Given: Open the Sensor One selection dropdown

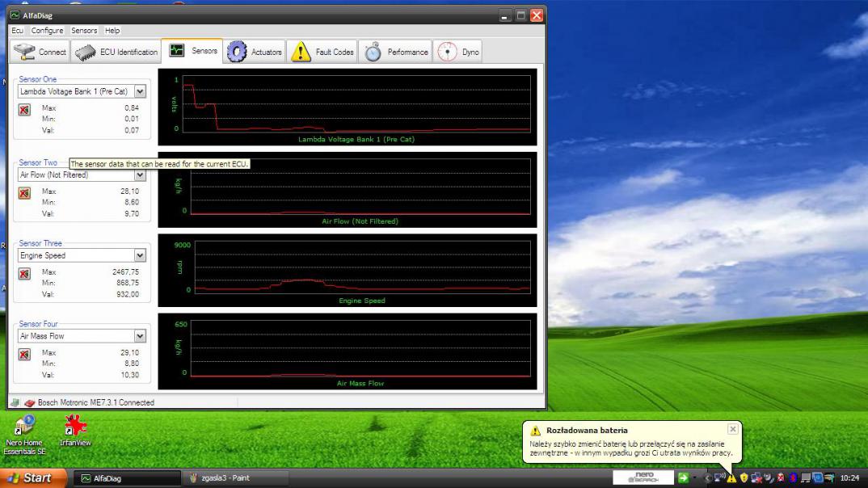Looking at the screenshot, I should [x=140, y=91].
